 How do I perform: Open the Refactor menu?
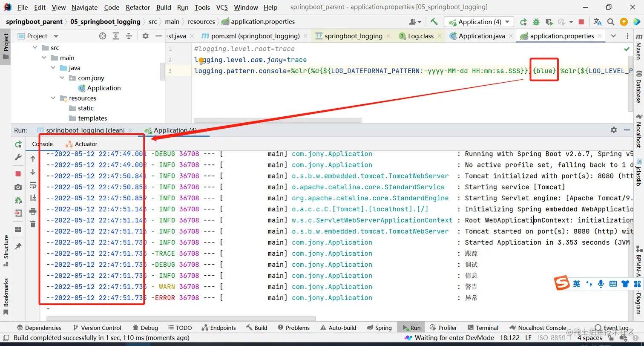coord(138,7)
